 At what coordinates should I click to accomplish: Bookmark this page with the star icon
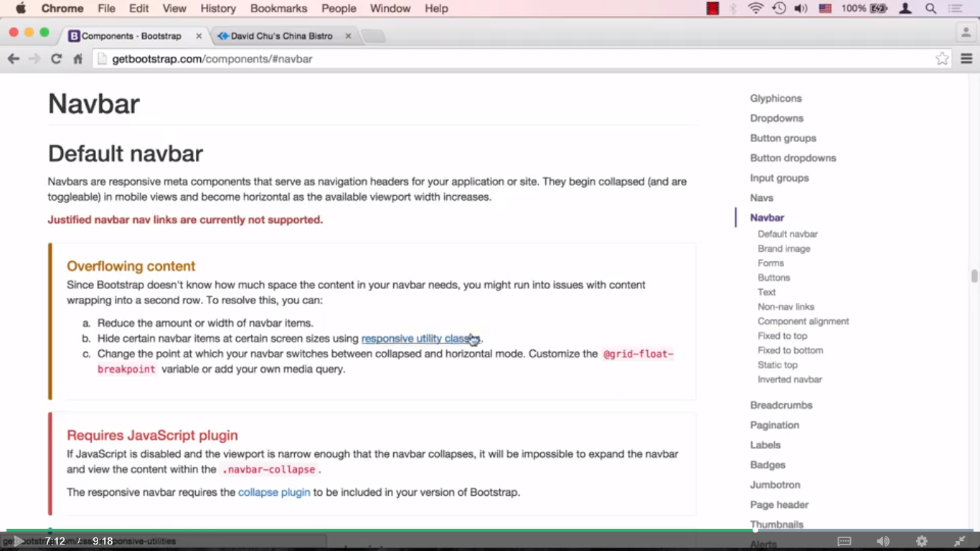coord(942,59)
